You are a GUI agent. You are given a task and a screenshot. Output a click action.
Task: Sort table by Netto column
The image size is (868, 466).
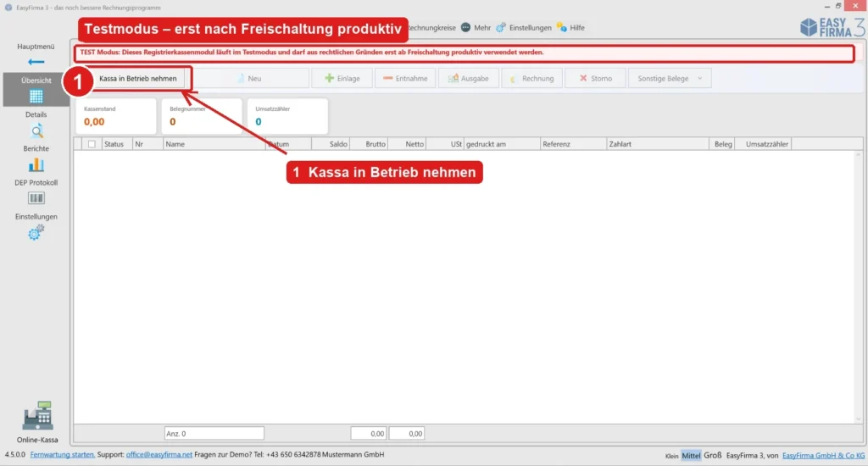(407, 144)
